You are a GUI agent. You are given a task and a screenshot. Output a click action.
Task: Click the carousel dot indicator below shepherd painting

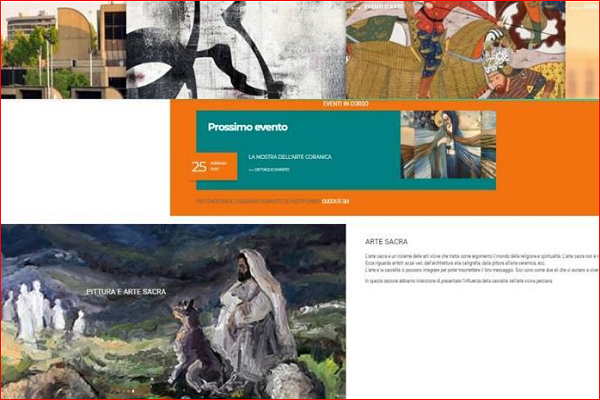click(133, 391)
